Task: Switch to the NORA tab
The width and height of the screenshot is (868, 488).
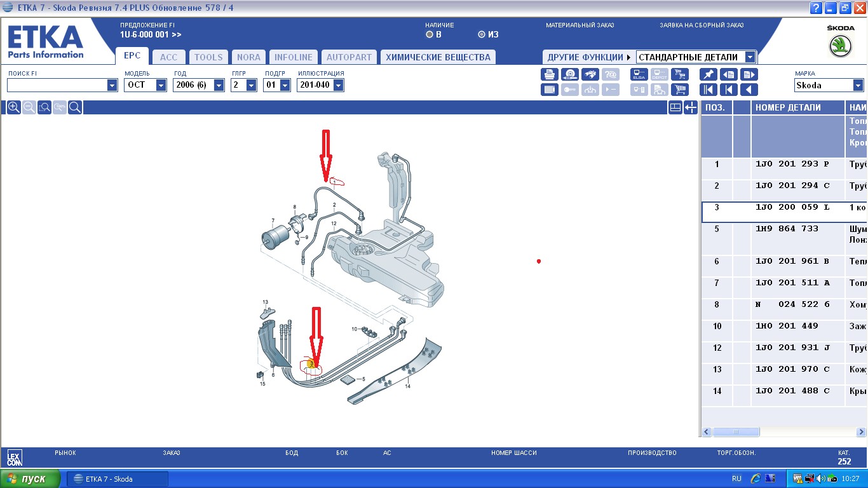Action: click(248, 57)
